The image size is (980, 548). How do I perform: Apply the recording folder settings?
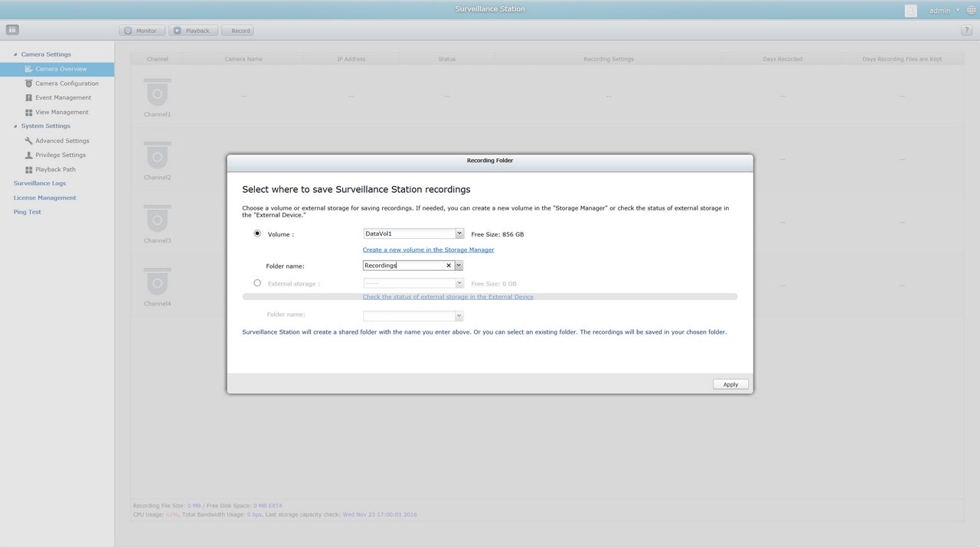(730, 384)
